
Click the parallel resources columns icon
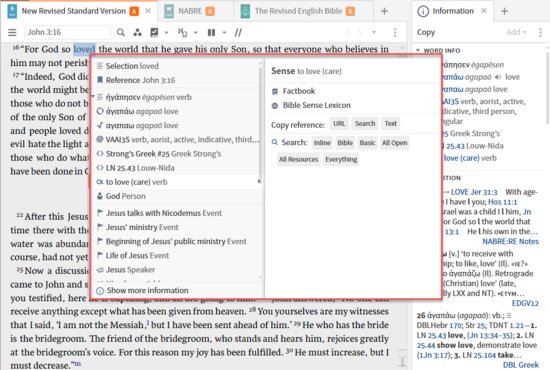click(x=211, y=33)
